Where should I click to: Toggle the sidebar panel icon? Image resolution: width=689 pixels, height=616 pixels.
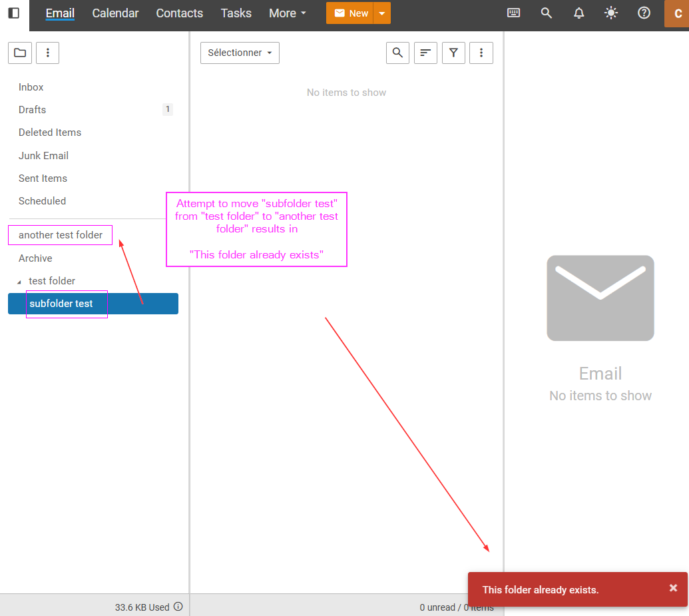click(14, 13)
